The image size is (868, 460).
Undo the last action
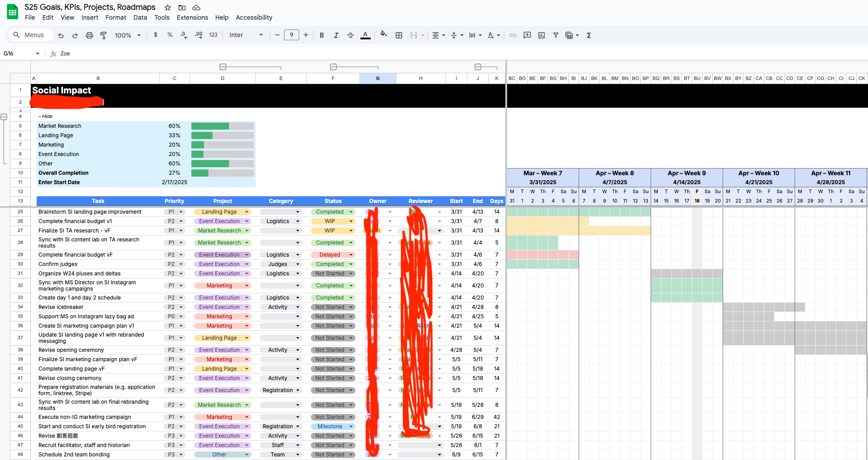click(x=61, y=35)
